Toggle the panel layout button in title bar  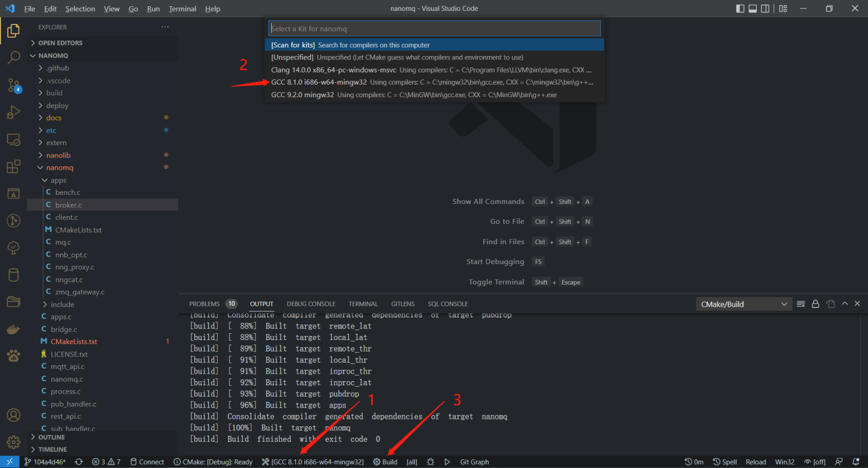(753, 9)
